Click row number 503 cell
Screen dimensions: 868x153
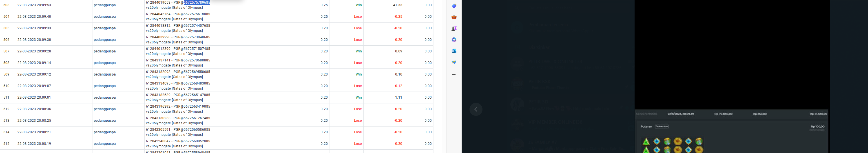[x=6, y=5]
